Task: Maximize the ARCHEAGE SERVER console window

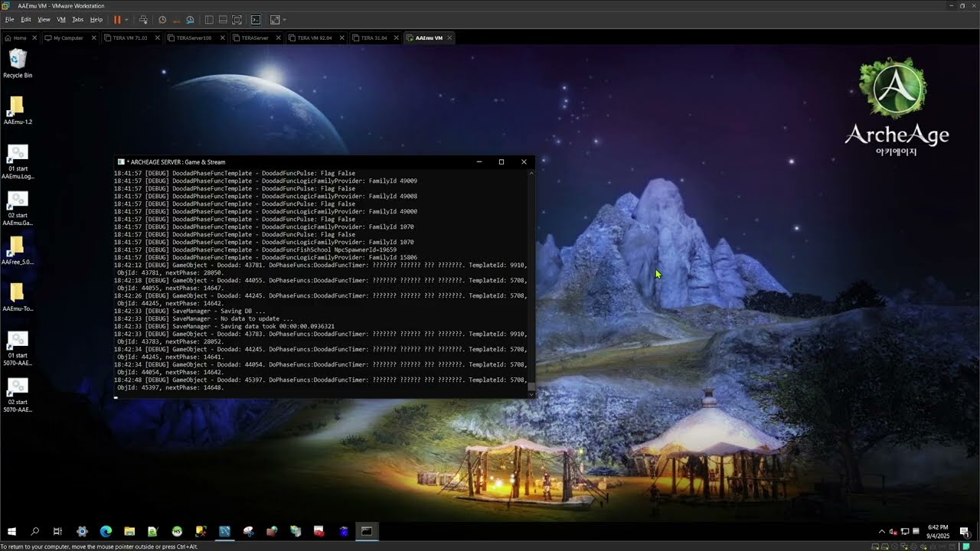Action: click(501, 161)
